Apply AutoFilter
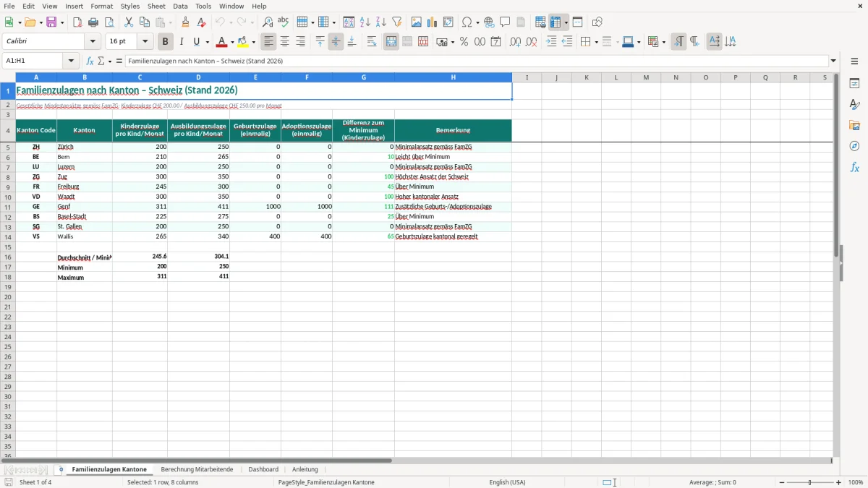Screen dimensions: 868x488 pyautogui.click(x=397, y=22)
